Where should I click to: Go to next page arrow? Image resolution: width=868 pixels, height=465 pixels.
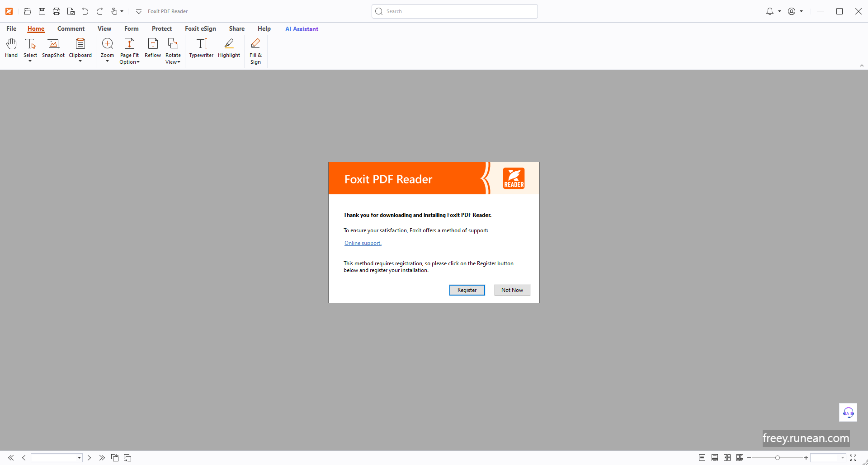[x=89, y=458]
